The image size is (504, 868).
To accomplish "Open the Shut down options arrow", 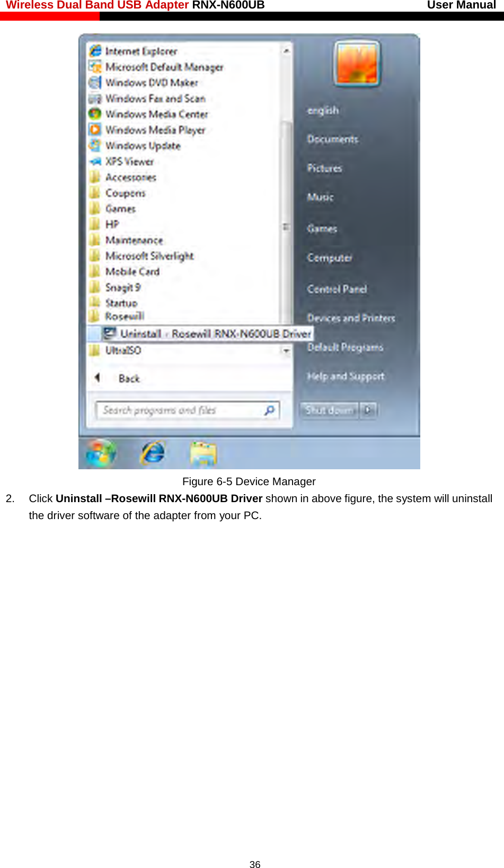I will pyautogui.click(x=368, y=410).
